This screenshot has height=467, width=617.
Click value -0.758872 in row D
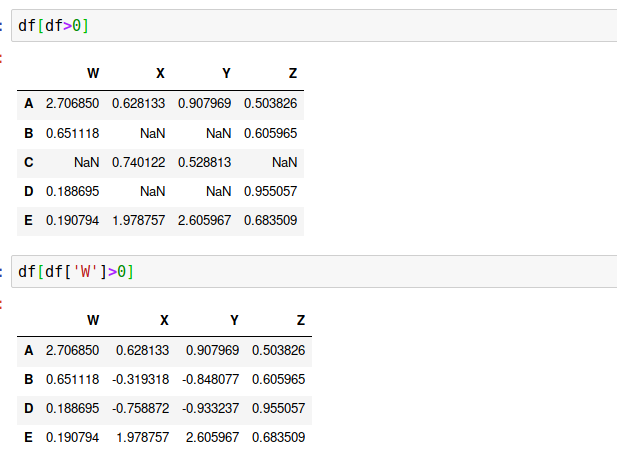click(140, 408)
